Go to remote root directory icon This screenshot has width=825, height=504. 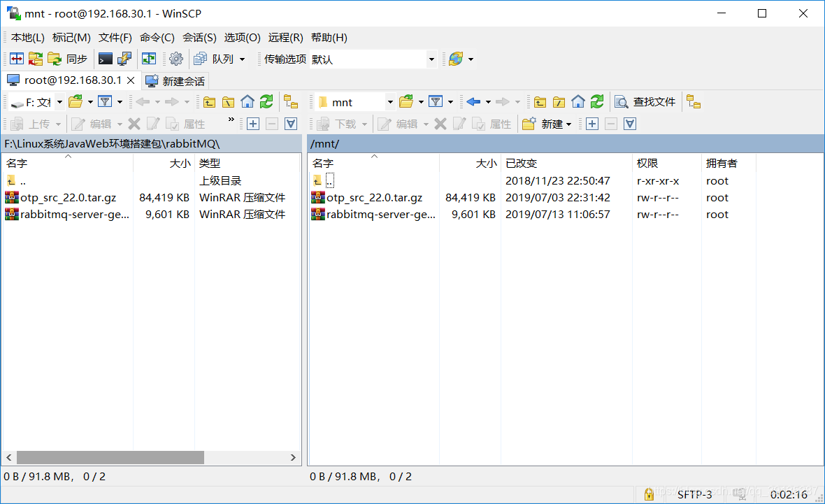[559, 101]
